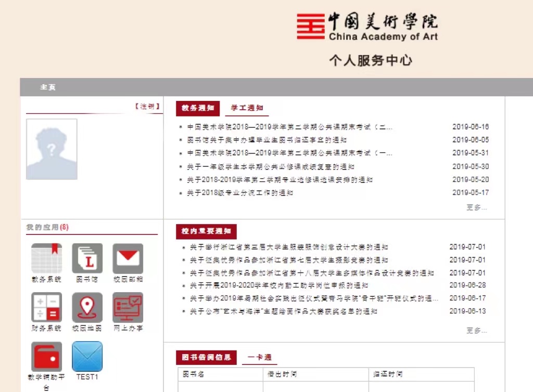Image resolution: width=533 pixels, height=392 pixels.
Task: Open the 校园地图 map pin icon
Action: pyautogui.click(x=87, y=307)
